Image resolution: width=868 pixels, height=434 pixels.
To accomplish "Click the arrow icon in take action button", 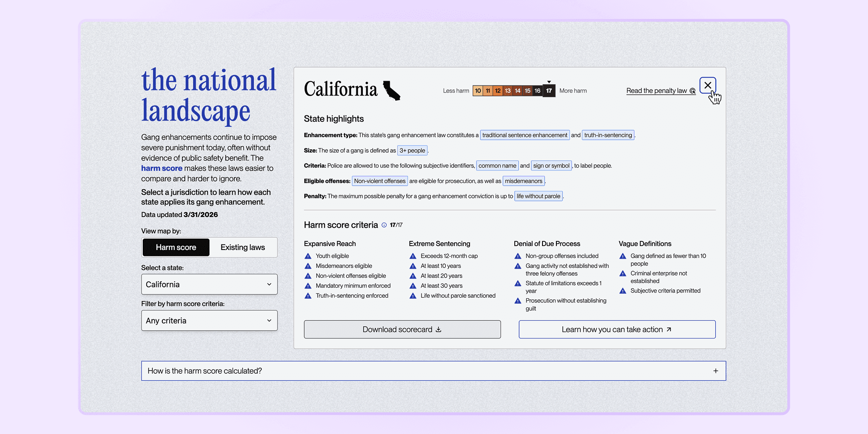I will (669, 329).
